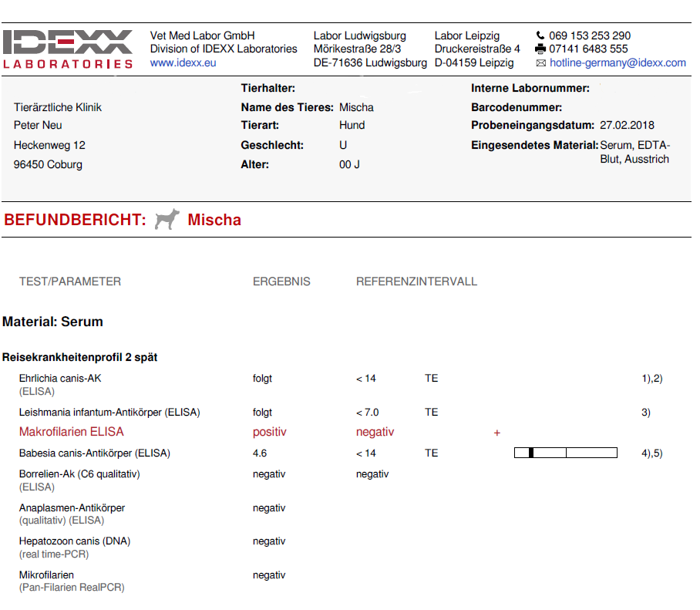Click footnote reference 1),2) for Ehrlichia
The width and height of the screenshot is (700, 610).
pos(651,379)
